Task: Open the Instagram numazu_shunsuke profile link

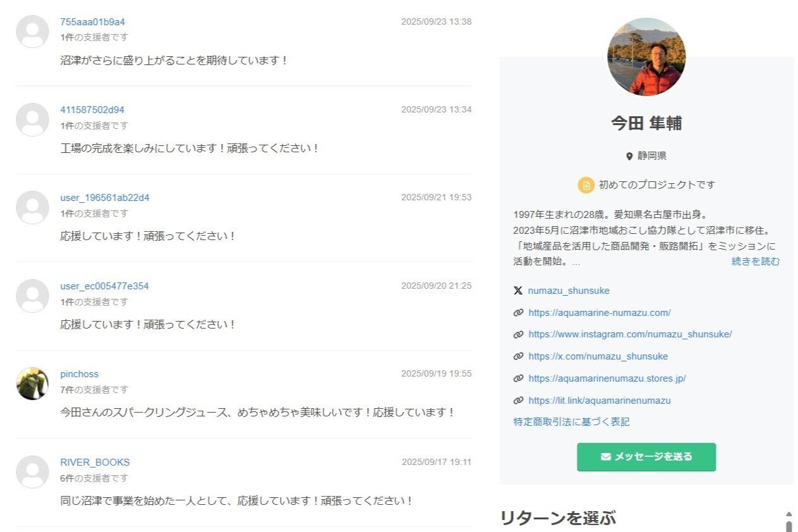Action: (x=629, y=334)
